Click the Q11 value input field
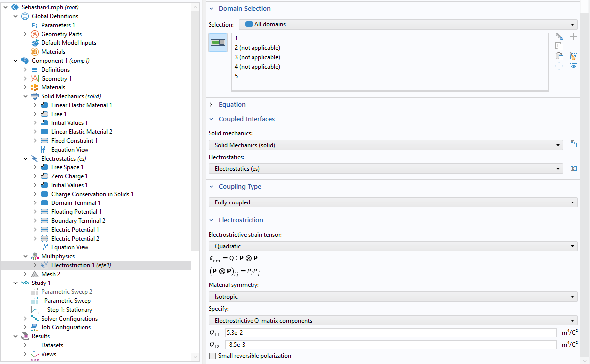This screenshot has height=364, width=590. coord(390,333)
